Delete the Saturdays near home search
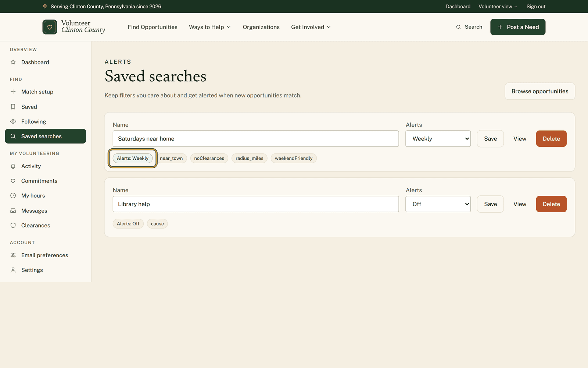 pos(551,139)
